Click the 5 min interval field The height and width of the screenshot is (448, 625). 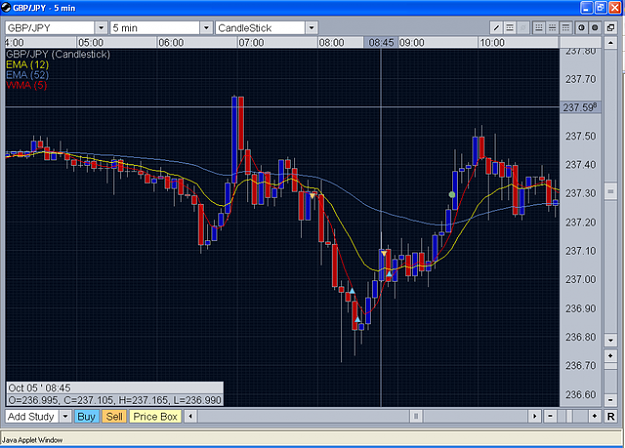click(155, 28)
